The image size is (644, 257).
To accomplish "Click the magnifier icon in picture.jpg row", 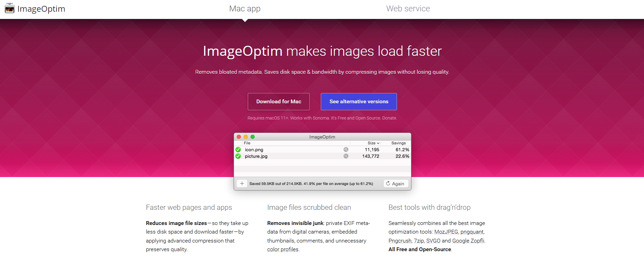I will [x=346, y=156].
